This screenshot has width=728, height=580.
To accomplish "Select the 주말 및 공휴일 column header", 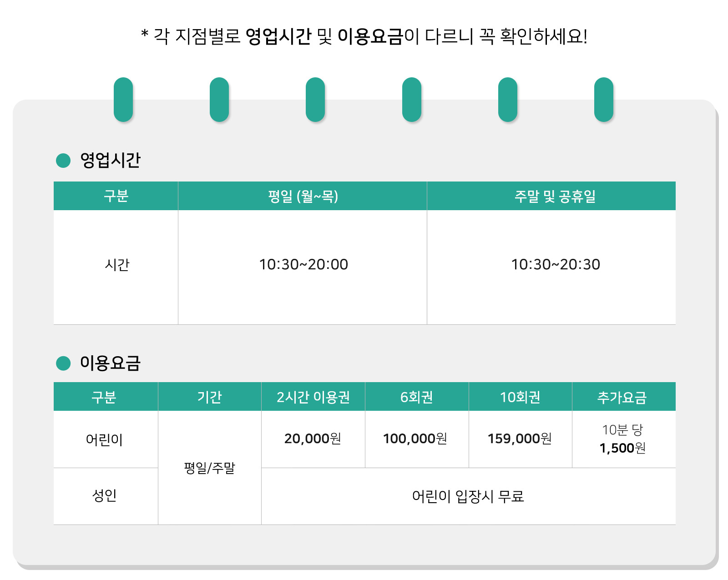I will click(x=555, y=196).
